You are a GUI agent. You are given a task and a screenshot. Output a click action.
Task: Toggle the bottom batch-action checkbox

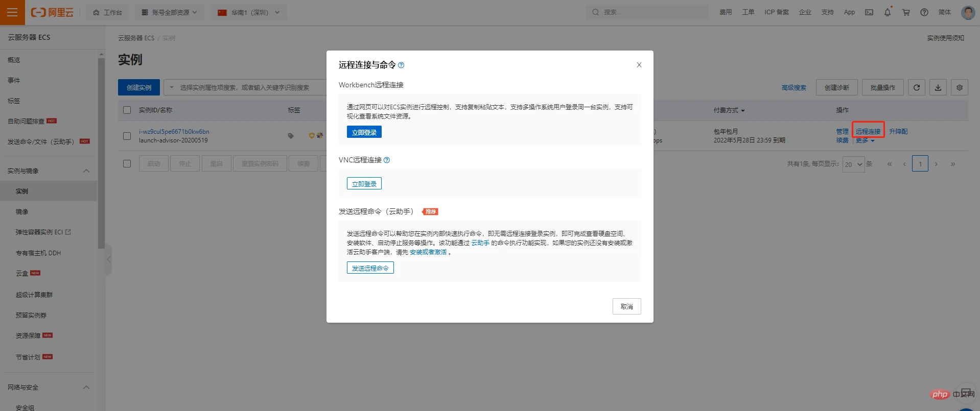coord(127,163)
